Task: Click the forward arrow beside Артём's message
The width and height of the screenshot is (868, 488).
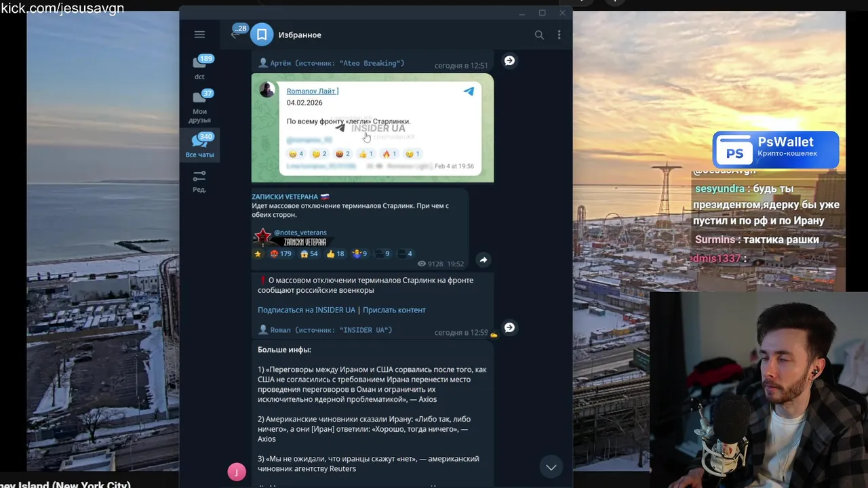Action: pyautogui.click(x=509, y=60)
